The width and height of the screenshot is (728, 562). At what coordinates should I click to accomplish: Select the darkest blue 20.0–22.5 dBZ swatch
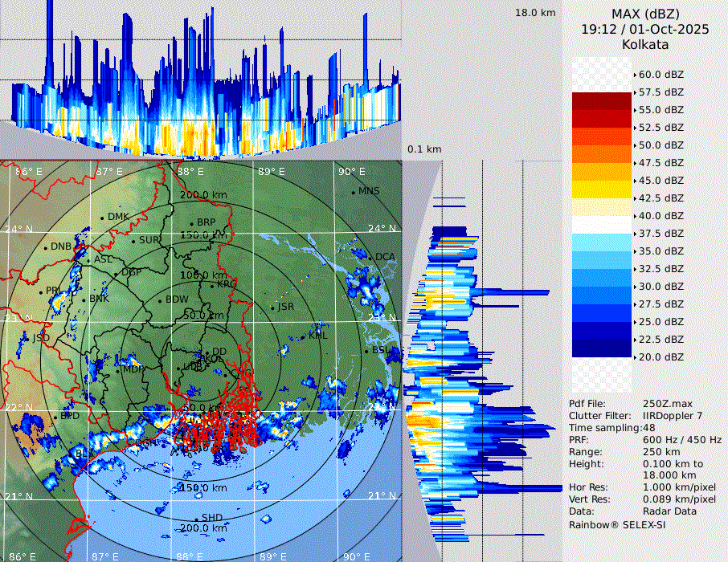(601, 348)
